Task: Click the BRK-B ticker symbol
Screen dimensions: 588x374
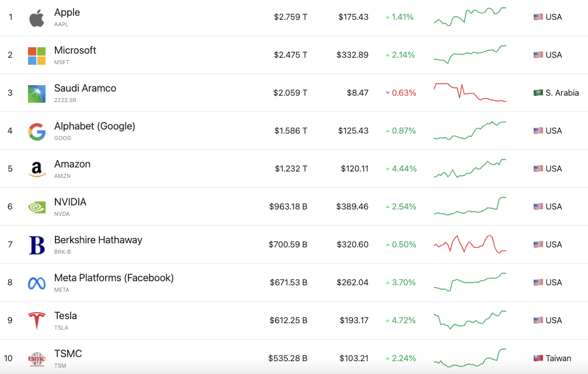Action: click(62, 252)
